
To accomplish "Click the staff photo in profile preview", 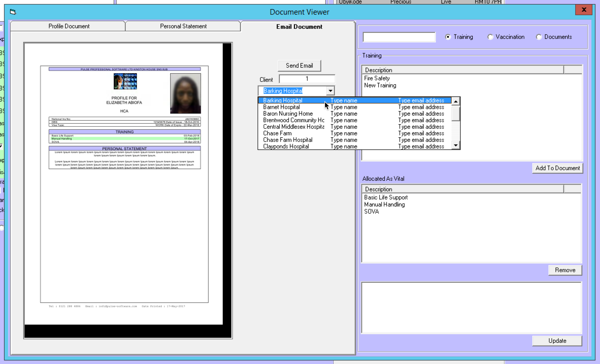I will click(x=185, y=93).
